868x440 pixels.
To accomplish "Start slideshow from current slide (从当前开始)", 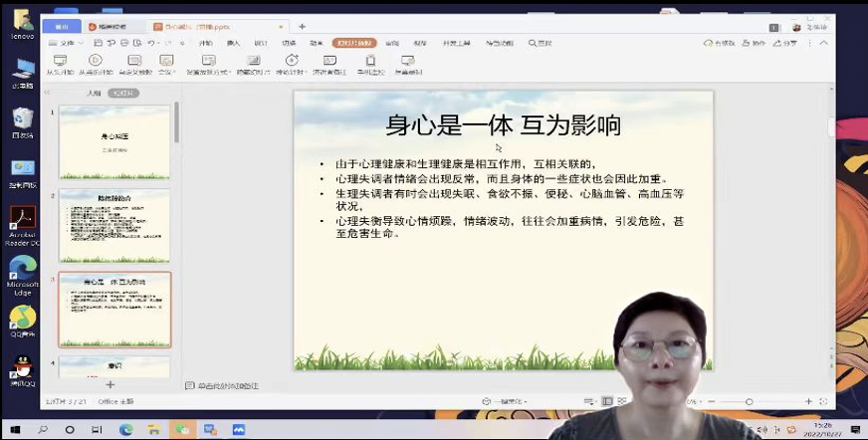I will (96, 65).
